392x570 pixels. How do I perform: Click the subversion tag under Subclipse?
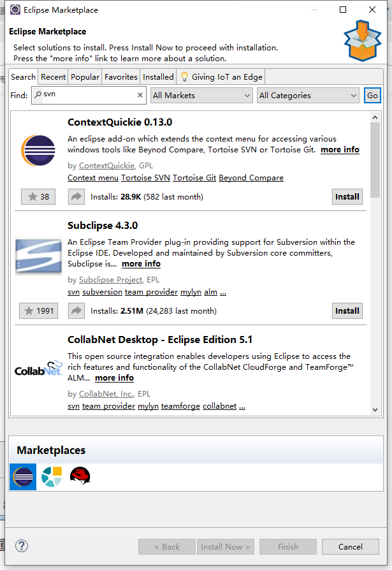coord(103,292)
